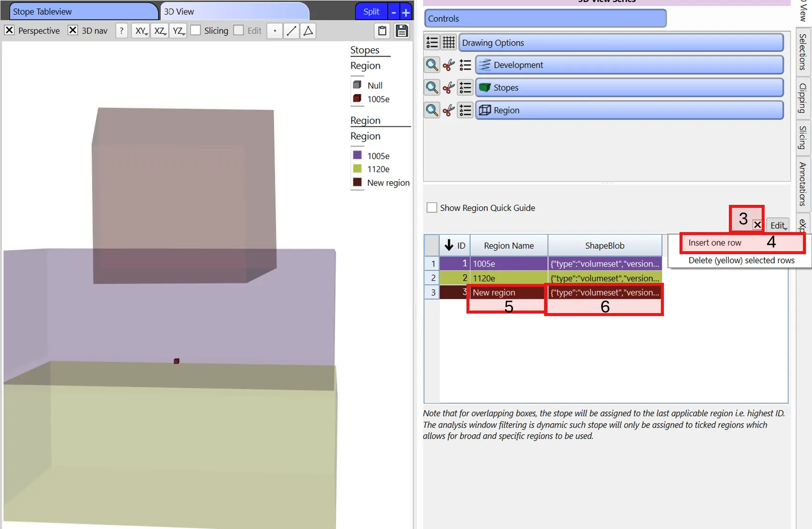Open the Edit dropdown above the table

[778, 225]
